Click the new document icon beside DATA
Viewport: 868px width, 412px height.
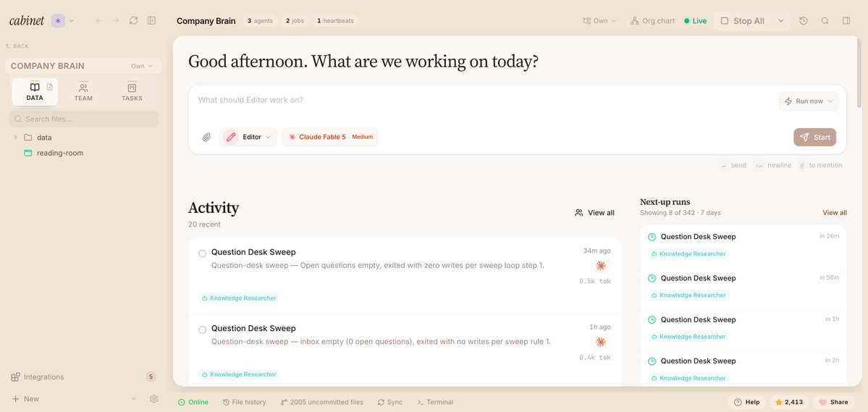pos(50,87)
